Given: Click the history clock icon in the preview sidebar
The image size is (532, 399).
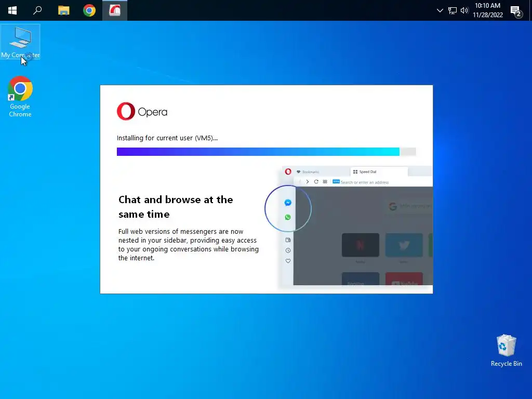Looking at the screenshot, I should point(288,250).
